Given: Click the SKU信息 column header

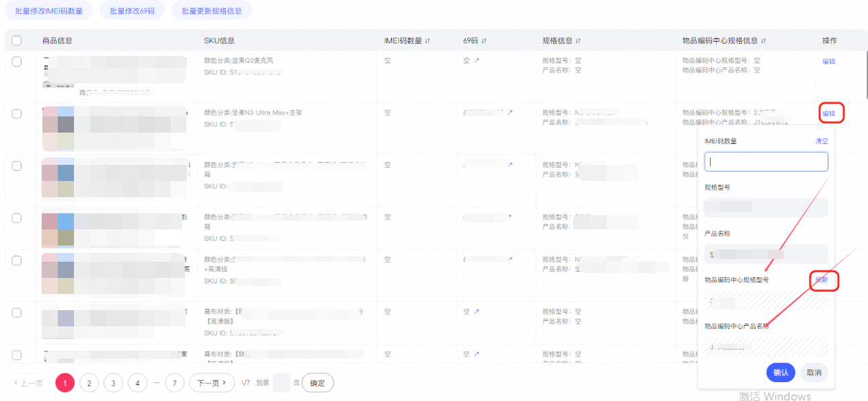Looking at the screenshot, I should tap(219, 41).
